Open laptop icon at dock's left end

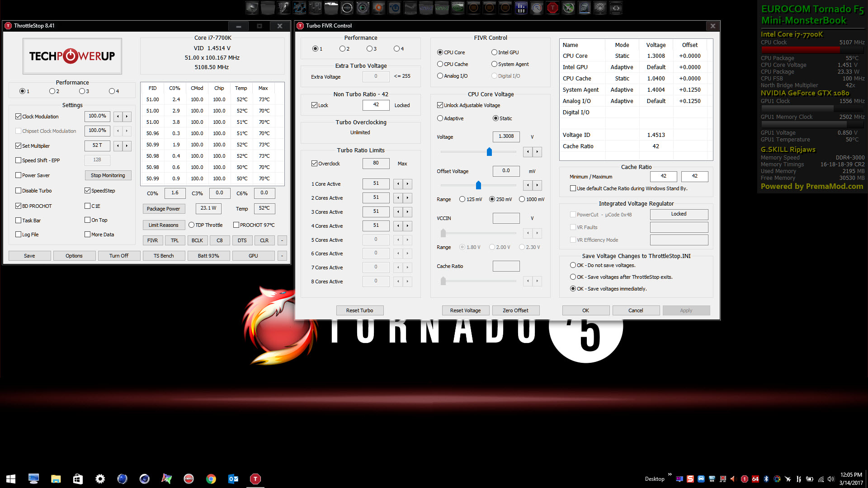[x=252, y=8]
